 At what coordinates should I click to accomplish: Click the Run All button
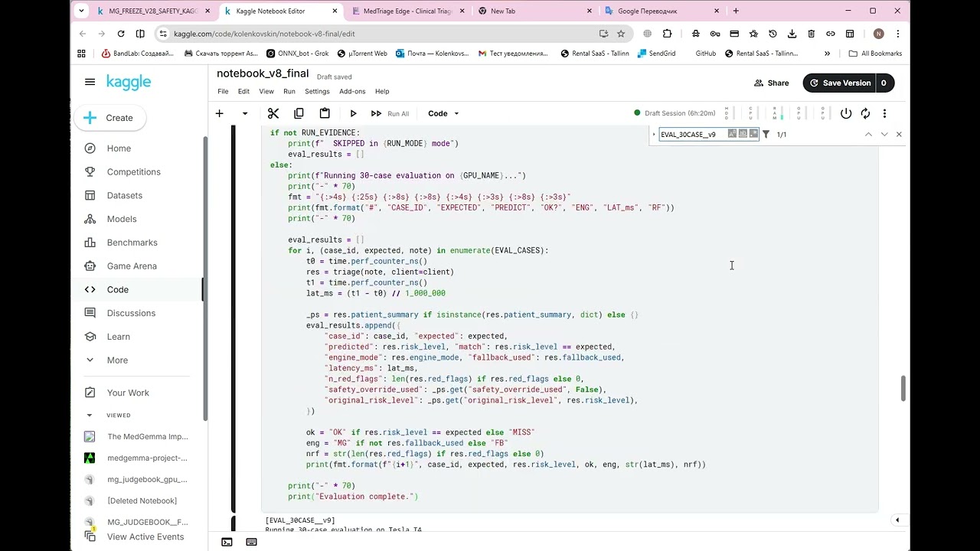click(390, 113)
